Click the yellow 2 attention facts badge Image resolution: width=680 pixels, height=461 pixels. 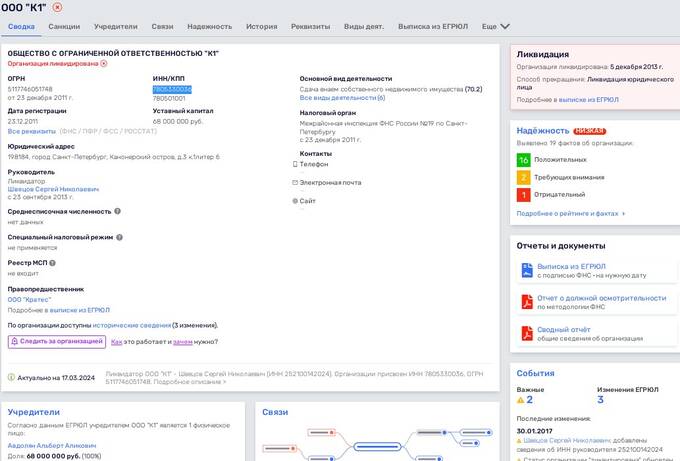click(523, 177)
